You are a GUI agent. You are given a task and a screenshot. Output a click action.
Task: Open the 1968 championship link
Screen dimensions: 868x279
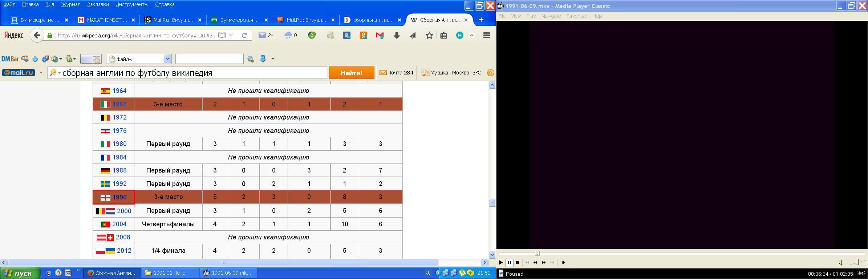pyautogui.click(x=119, y=104)
